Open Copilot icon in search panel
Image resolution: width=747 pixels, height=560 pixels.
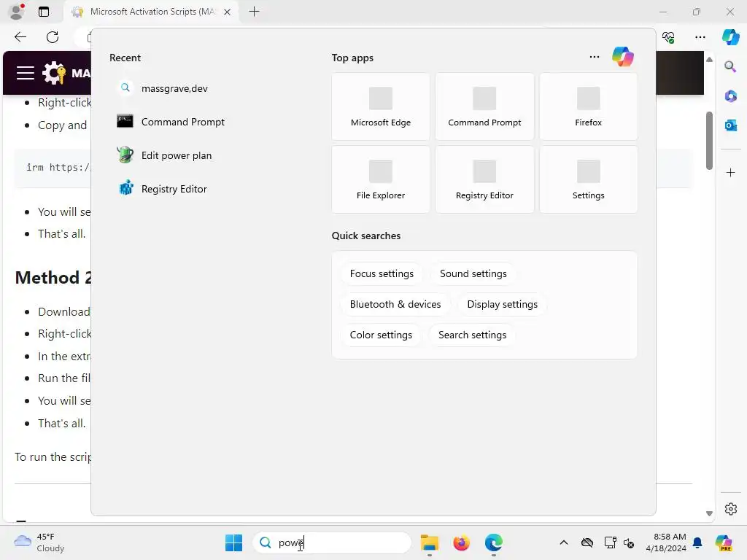point(623,57)
